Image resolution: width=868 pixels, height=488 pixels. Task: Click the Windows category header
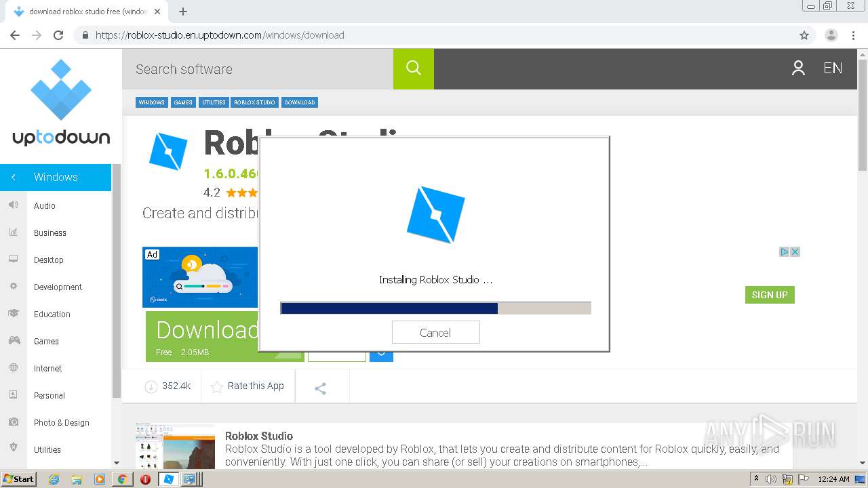pyautogui.click(x=56, y=177)
